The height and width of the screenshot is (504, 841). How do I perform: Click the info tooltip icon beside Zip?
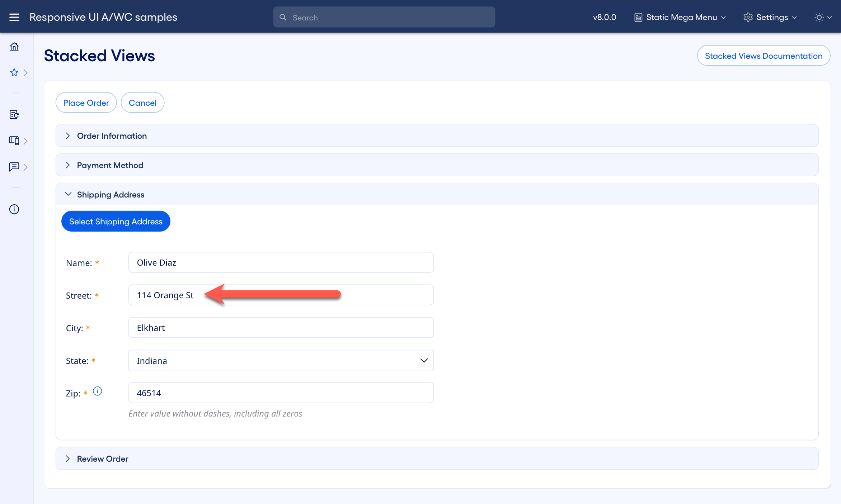97,391
